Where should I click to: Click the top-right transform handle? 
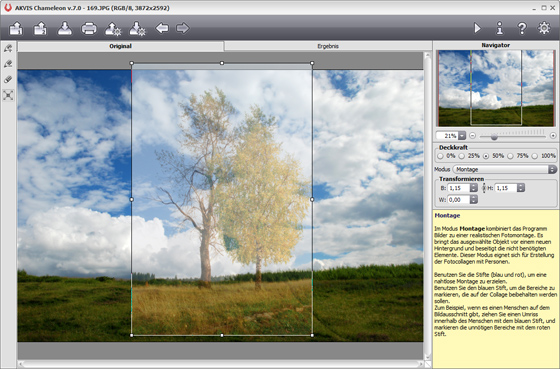pyautogui.click(x=312, y=63)
